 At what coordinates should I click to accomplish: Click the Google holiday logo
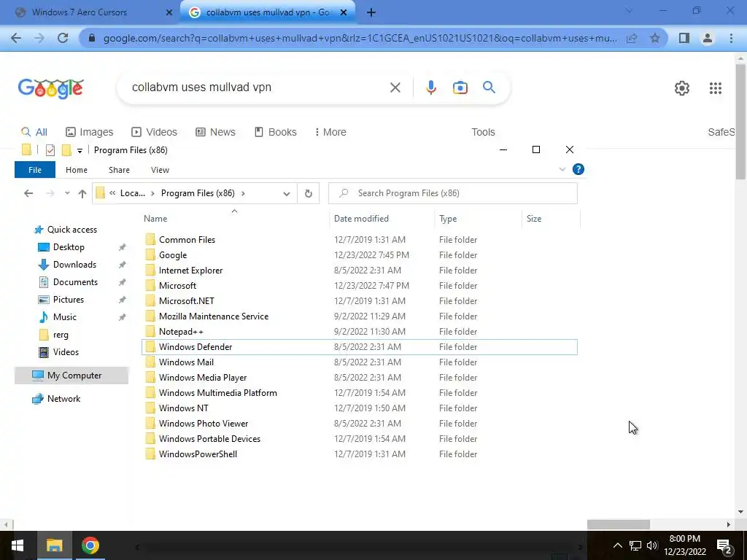[51, 88]
